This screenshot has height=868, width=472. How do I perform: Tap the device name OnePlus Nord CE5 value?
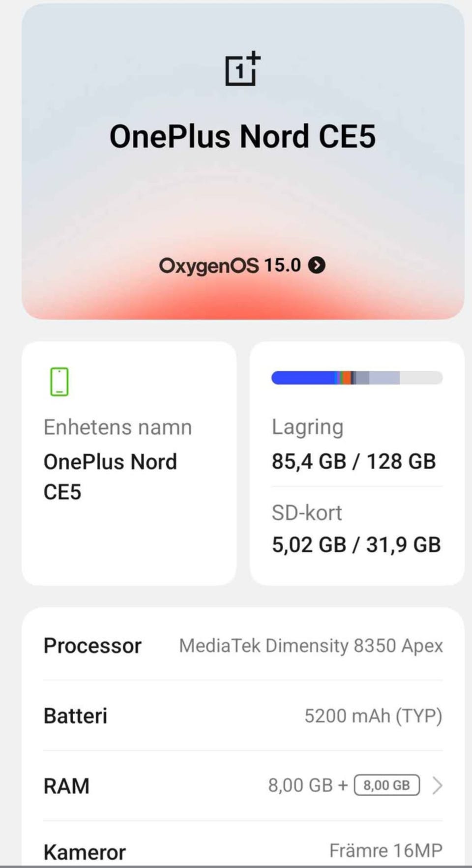tap(110, 476)
